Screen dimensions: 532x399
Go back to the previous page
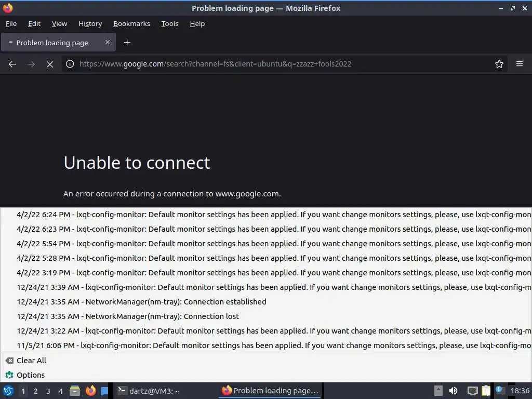pos(12,64)
